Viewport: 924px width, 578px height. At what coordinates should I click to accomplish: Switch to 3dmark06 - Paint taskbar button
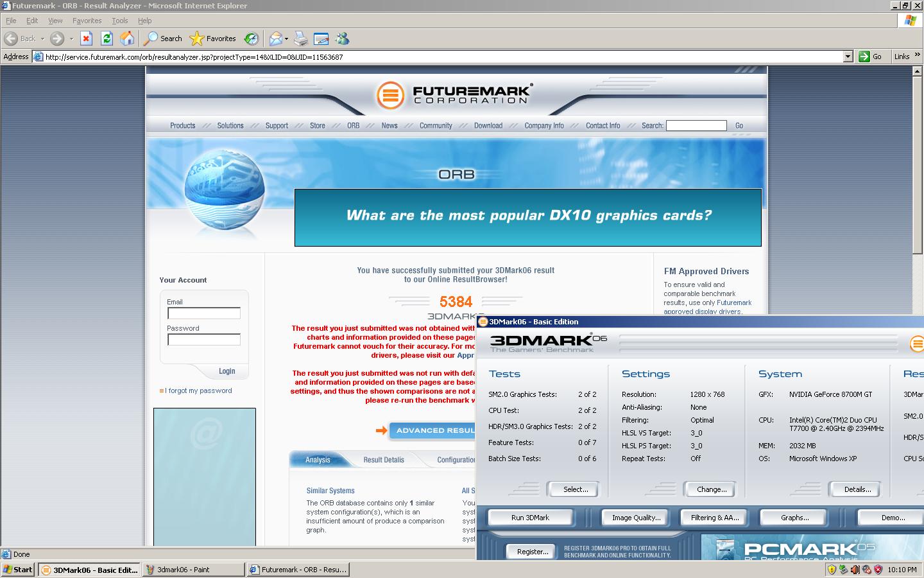[193, 570]
